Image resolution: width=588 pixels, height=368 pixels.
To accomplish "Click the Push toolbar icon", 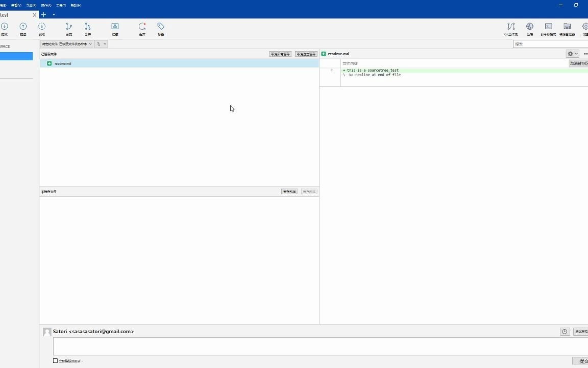I will [x=23, y=29].
